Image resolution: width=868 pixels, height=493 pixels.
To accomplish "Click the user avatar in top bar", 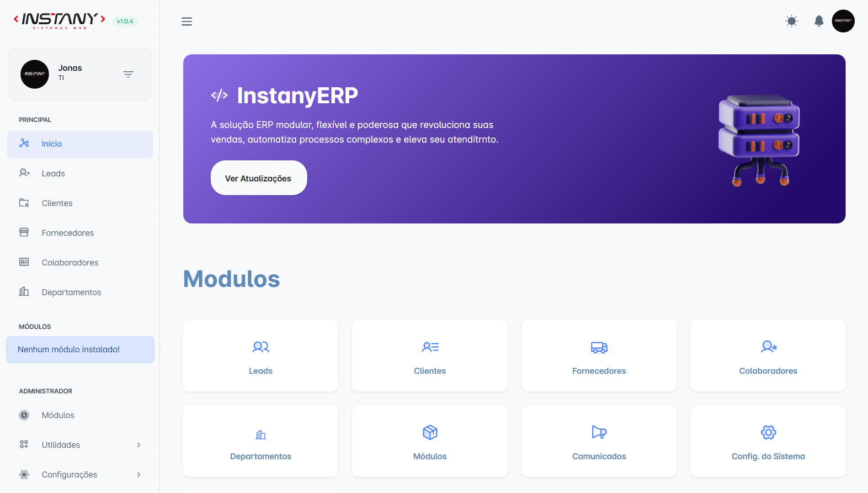I will (843, 21).
